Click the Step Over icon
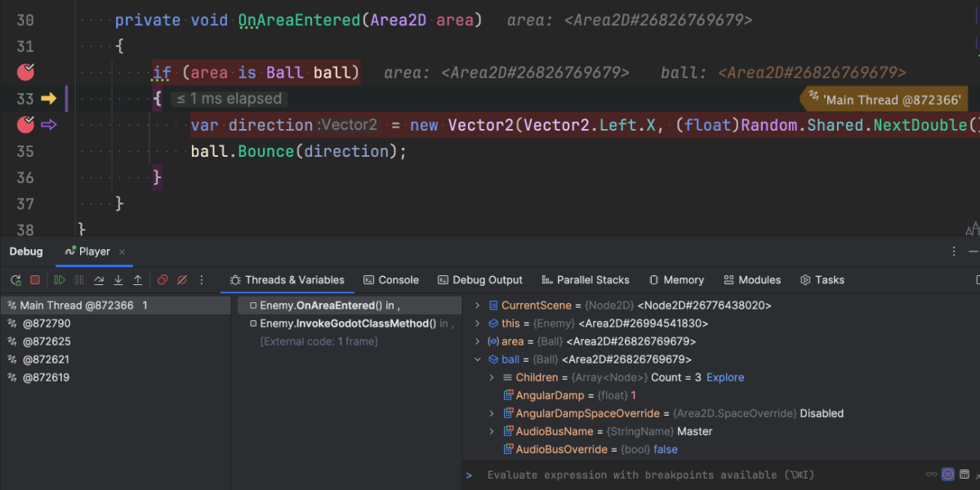Viewport: 980px width, 490px height. 99,280
